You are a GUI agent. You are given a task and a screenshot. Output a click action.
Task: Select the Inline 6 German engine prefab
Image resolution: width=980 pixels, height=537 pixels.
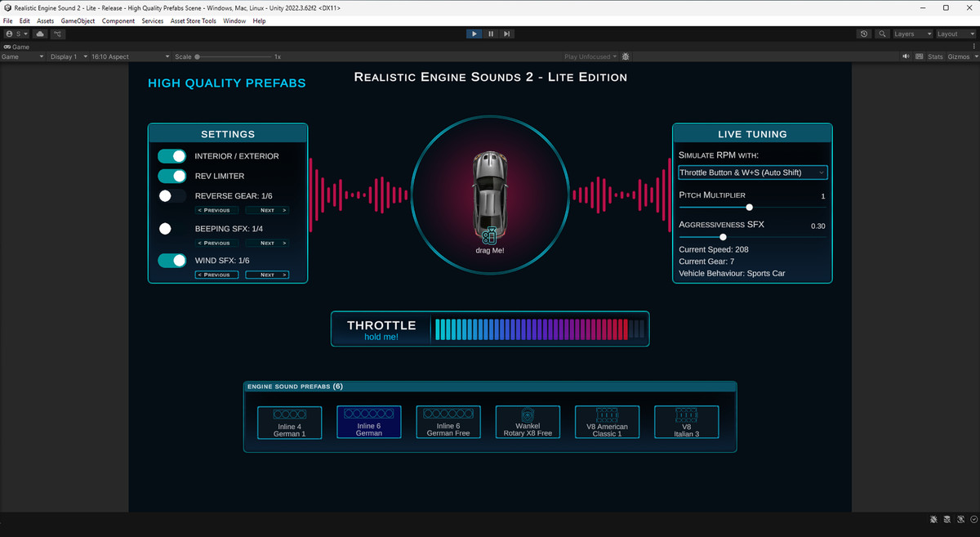click(369, 422)
